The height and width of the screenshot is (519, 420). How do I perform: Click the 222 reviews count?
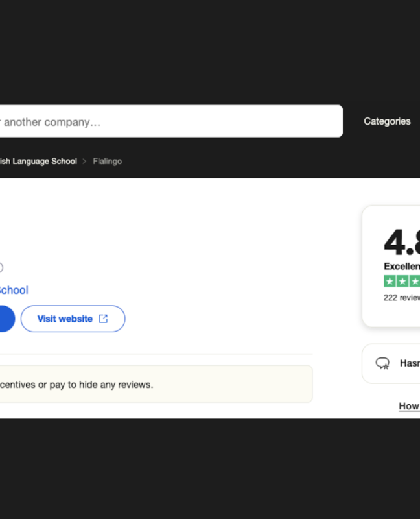pyautogui.click(x=402, y=298)
